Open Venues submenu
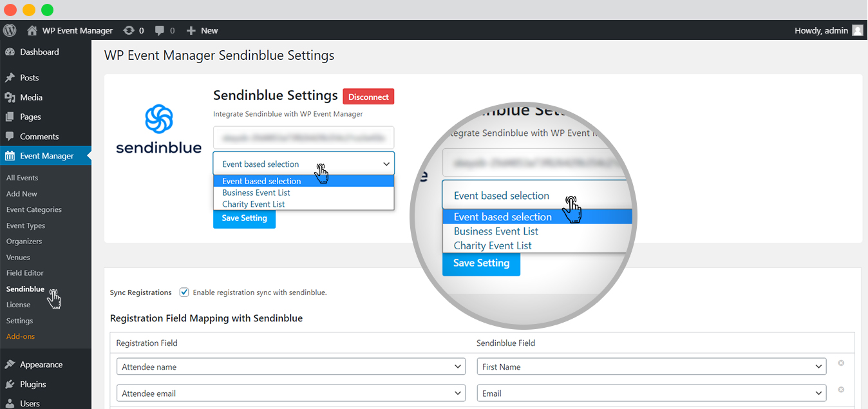The image size is (868, 409). click(18, 257)
